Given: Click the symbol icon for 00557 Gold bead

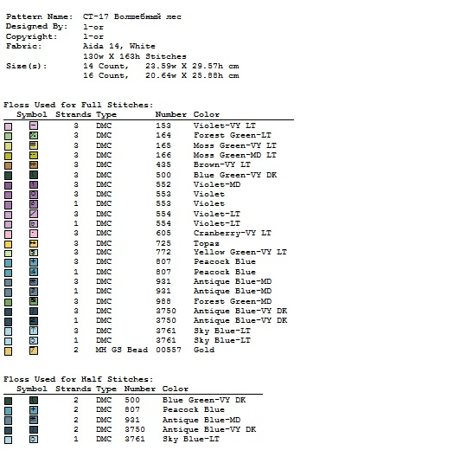Looking at the screenshot, I should tap(34, 351).
